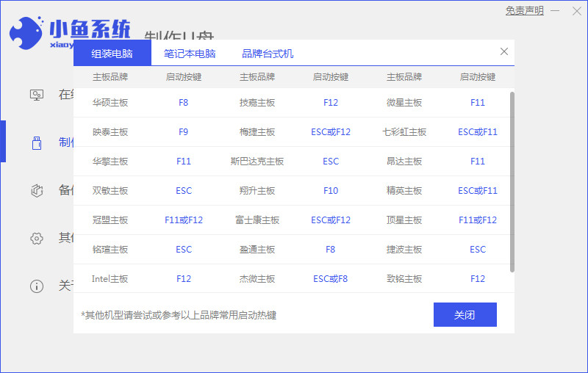588x373 pixels.
Task: Open the 免责声明 link
Action: pos(525,11)
